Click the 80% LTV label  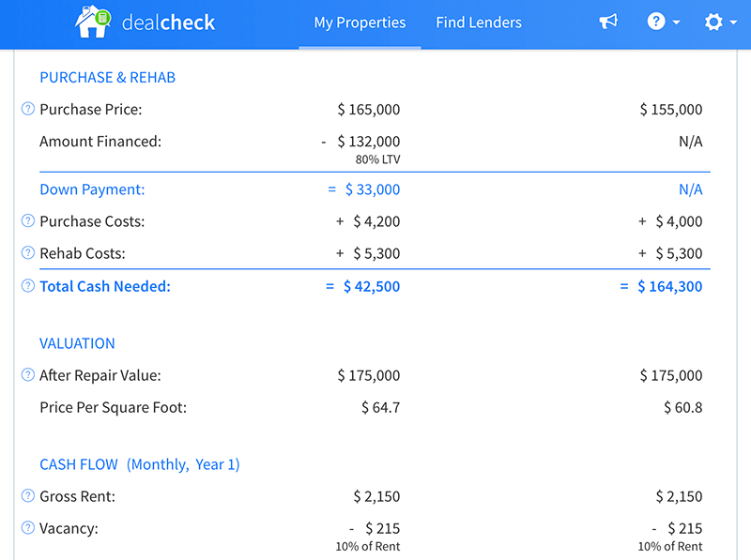click(x=379, y=159)
